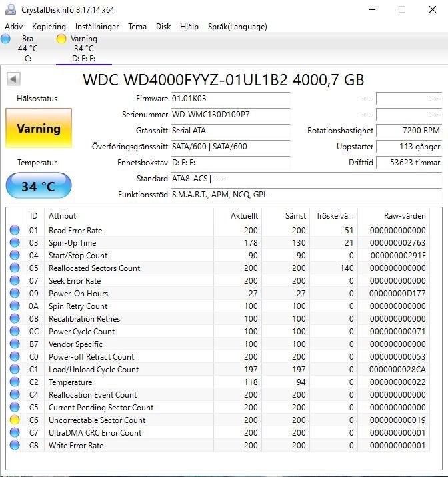The width and height of the screenshot is (448, 477).
Task: Click the status orb for UltraDMA CRC Error Count
Action: 15,432
